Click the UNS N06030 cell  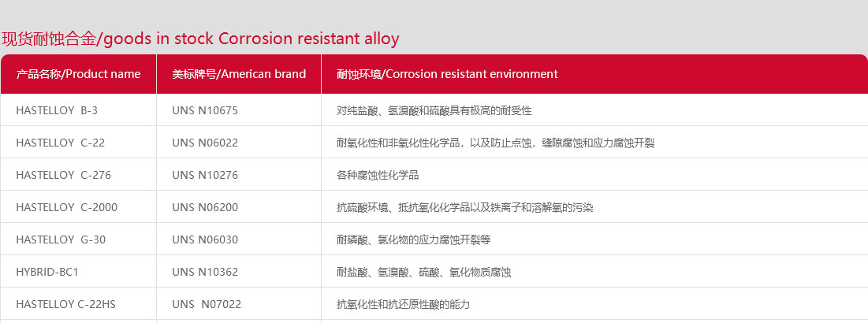point(239,239)
